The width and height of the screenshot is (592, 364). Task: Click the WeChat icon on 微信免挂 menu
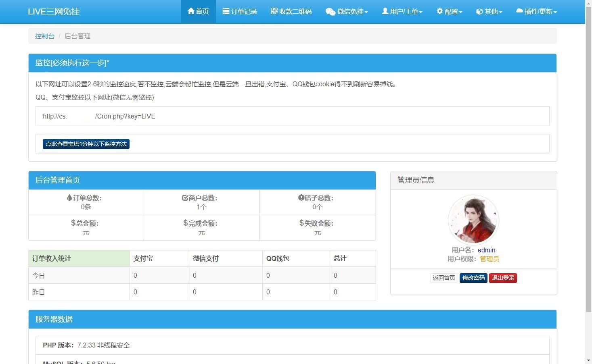point(330,11)
